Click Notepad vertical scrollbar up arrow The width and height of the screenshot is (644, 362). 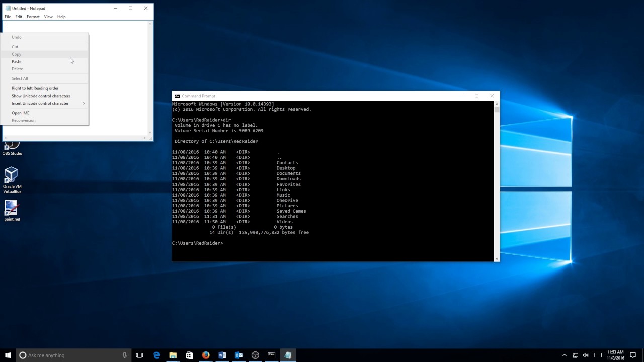(150, 24)
